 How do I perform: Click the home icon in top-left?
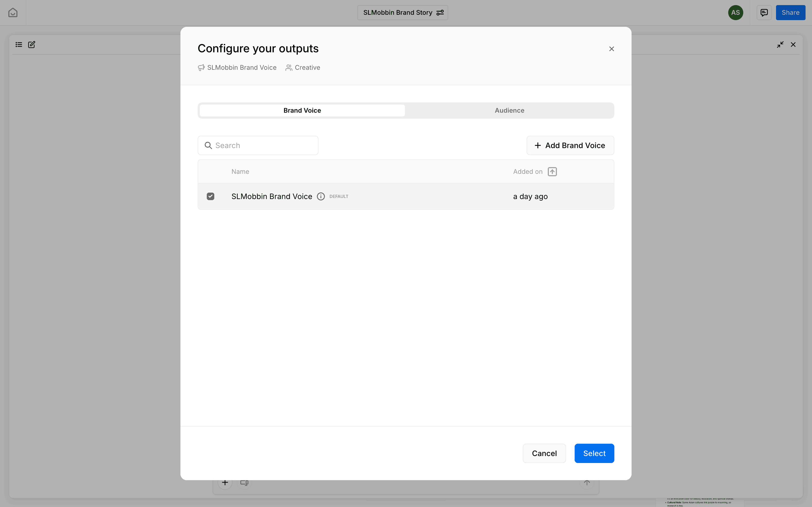coord(13,13)
